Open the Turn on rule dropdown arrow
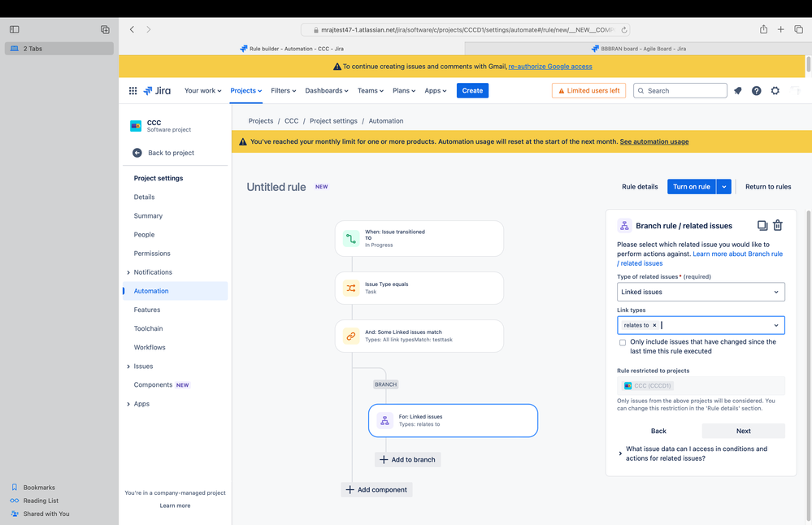The image size is (812, 525). coord(724,187)
